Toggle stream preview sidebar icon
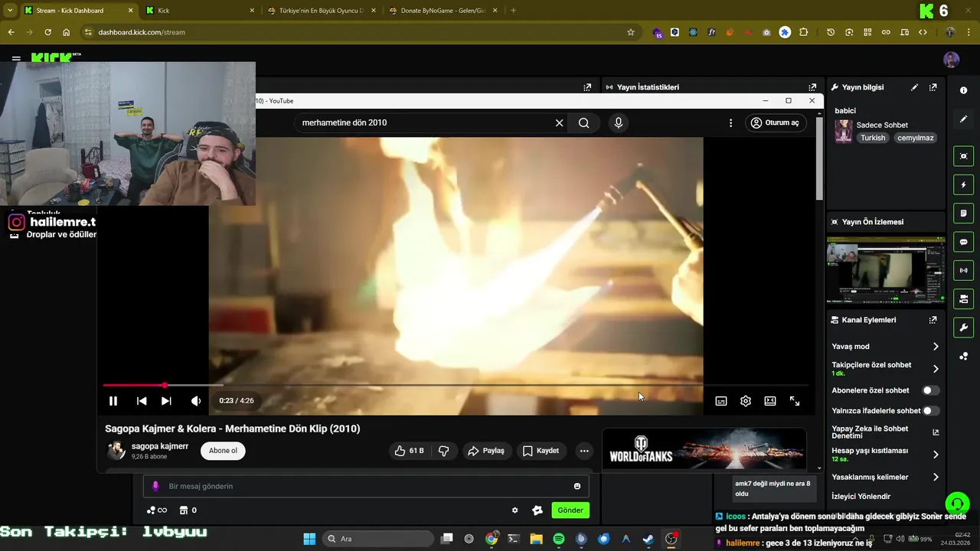 tap(963, 156)
